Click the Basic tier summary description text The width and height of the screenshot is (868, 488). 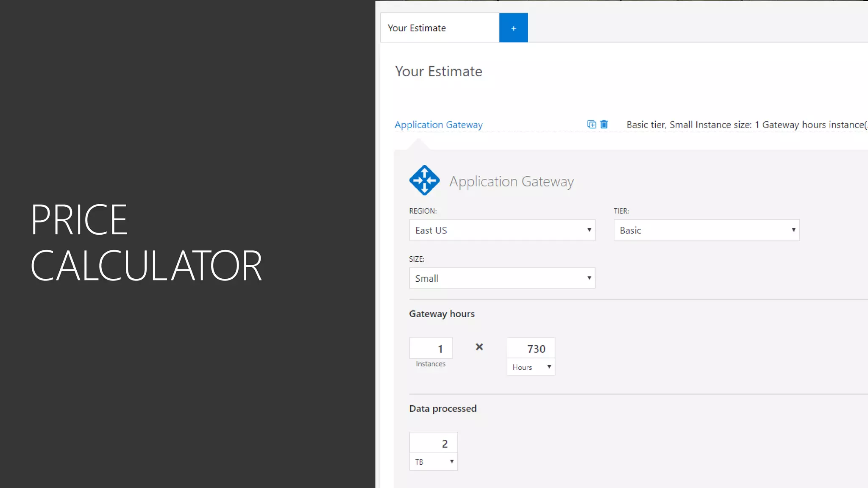(x=746, y=125)
